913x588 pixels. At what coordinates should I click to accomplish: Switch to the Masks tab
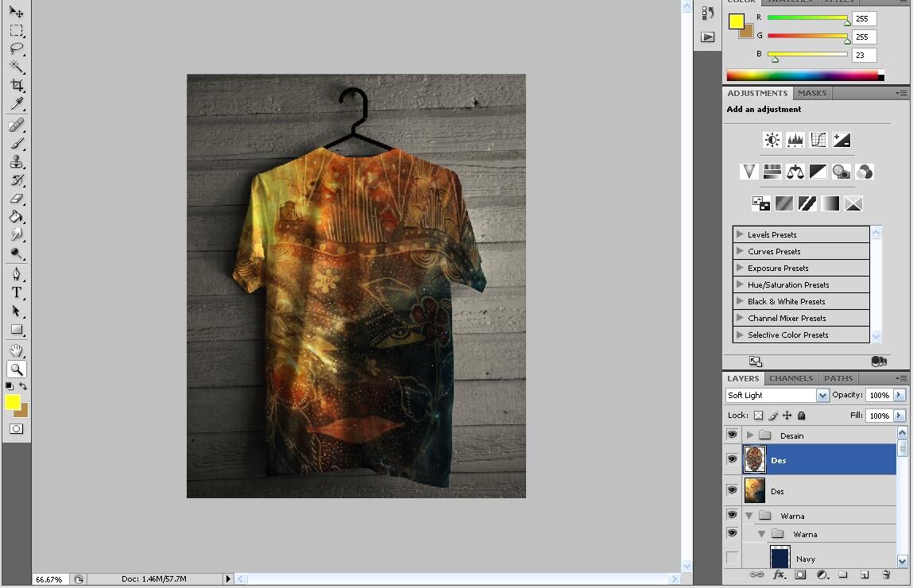click(811, 93)
